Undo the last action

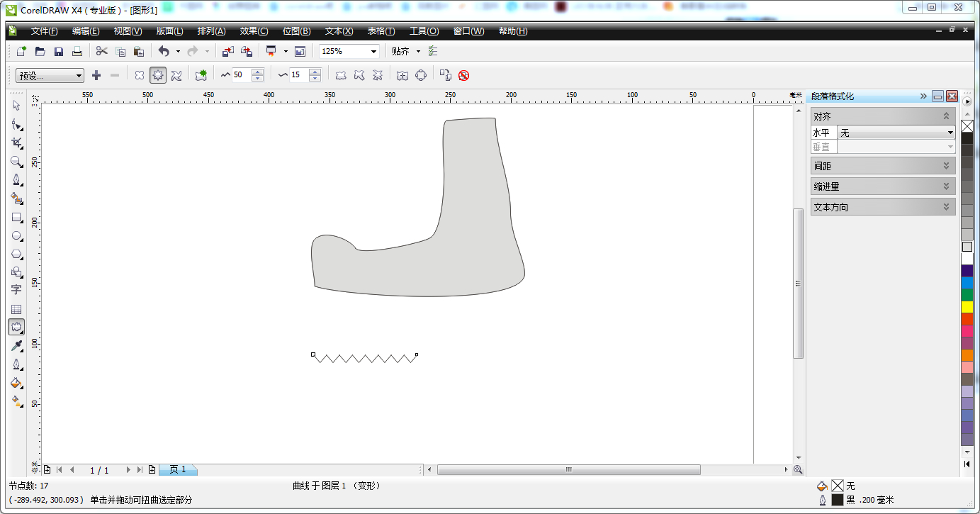tap(164, 51)
